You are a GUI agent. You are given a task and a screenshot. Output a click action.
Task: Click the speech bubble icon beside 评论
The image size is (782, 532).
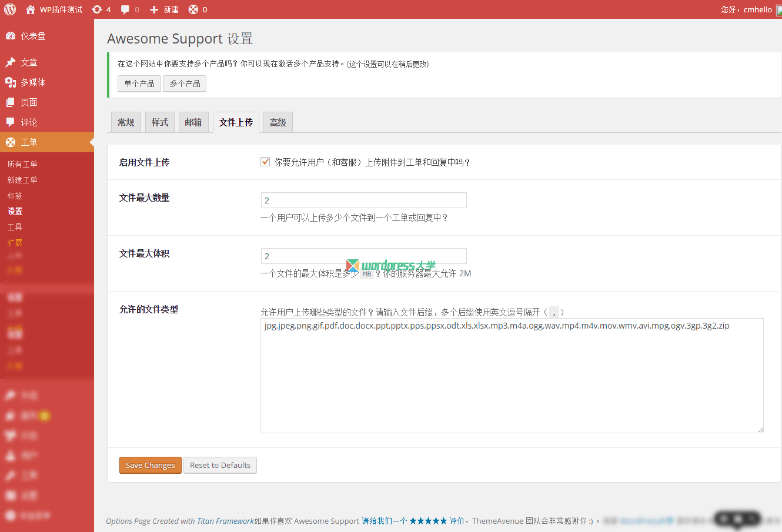11,122
